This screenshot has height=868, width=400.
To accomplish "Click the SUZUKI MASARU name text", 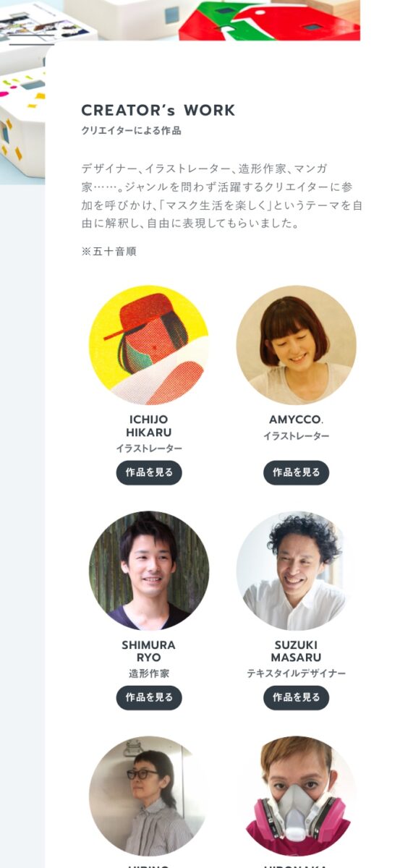I will click(x=296, y=651).
